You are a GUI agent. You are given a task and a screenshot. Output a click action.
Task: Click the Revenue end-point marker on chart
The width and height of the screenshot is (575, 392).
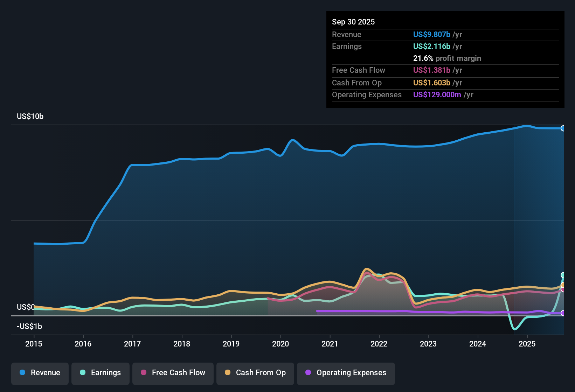coord(563,128)
